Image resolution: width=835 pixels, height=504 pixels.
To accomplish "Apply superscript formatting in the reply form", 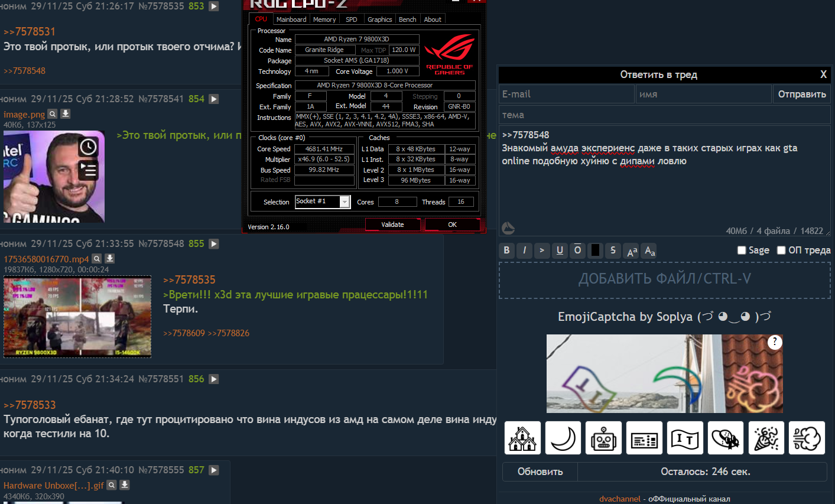I will [x=632, y=251].
